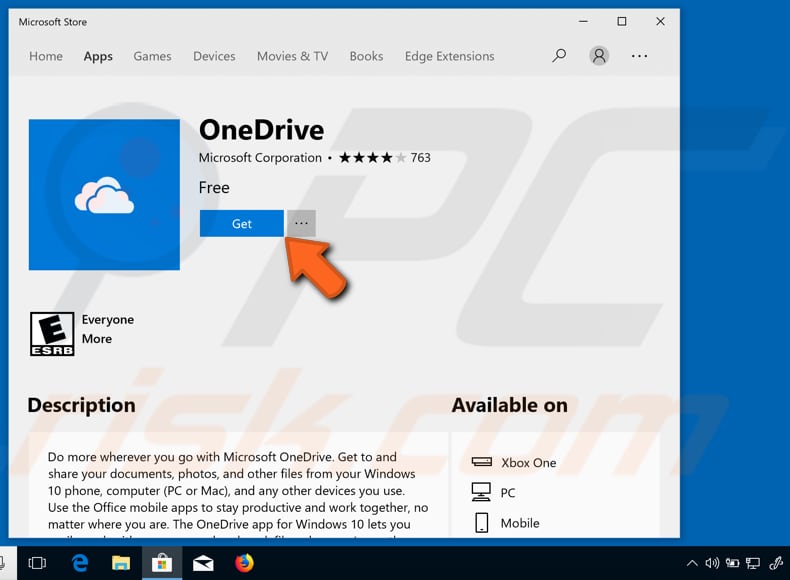Open the Mail app from the taskbar
Image resolution: width=790 pixels, height=580 pixels.
point(203,563)
